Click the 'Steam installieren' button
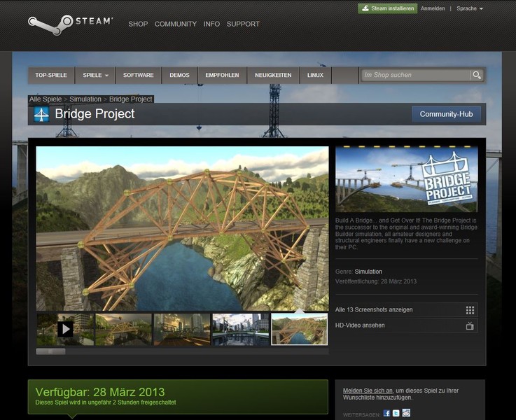Viewport: 516px width, 420px height. 388,8
